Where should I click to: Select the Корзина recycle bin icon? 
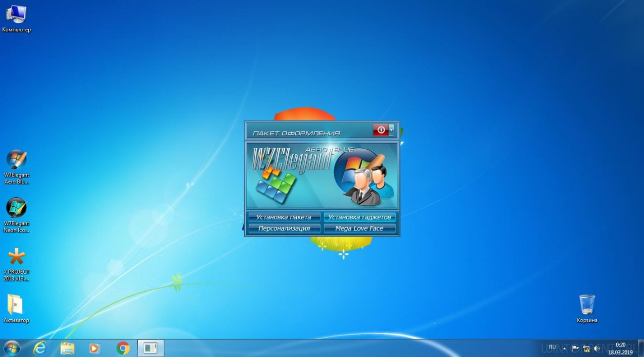pyautogui.click(x=587, y=308)
